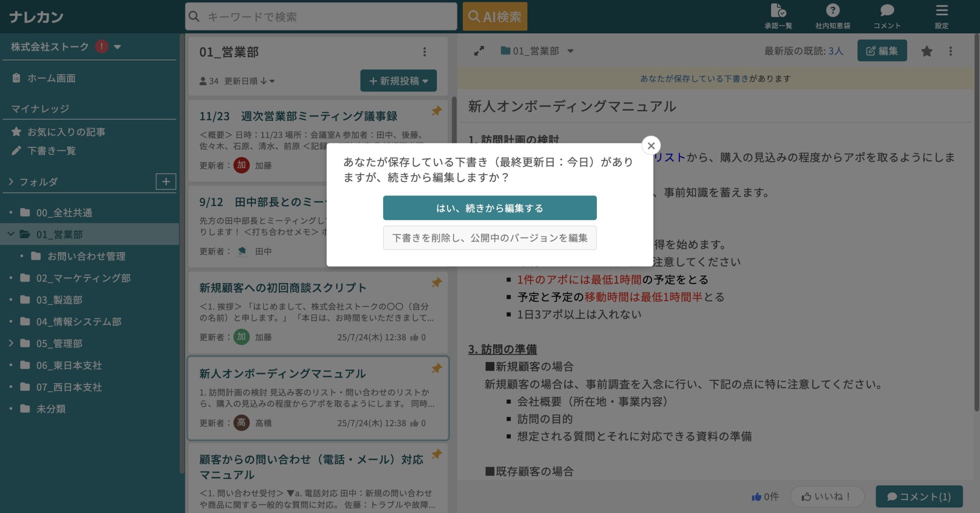Select subfolder お問い合わせ管理

pos(87,256)
